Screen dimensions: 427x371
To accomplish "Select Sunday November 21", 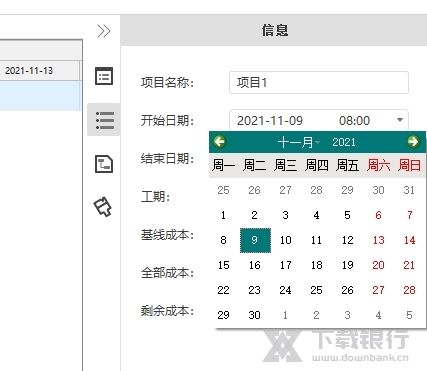I will click(409, 265).
